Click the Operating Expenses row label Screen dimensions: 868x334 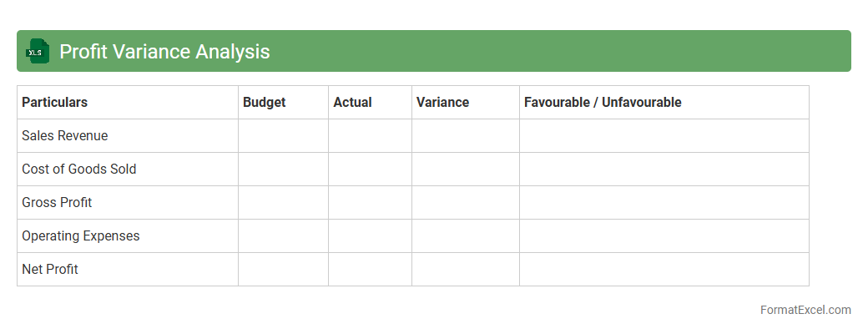point(80,235)
